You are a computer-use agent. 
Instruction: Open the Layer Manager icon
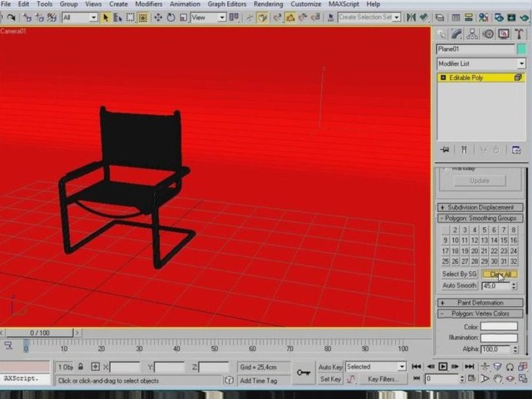tap(440, 17)
